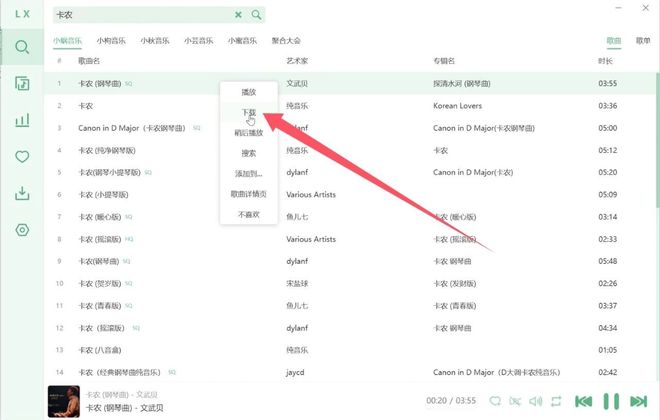Select row 10 卡农 (贺岁版)

[350, 283]
